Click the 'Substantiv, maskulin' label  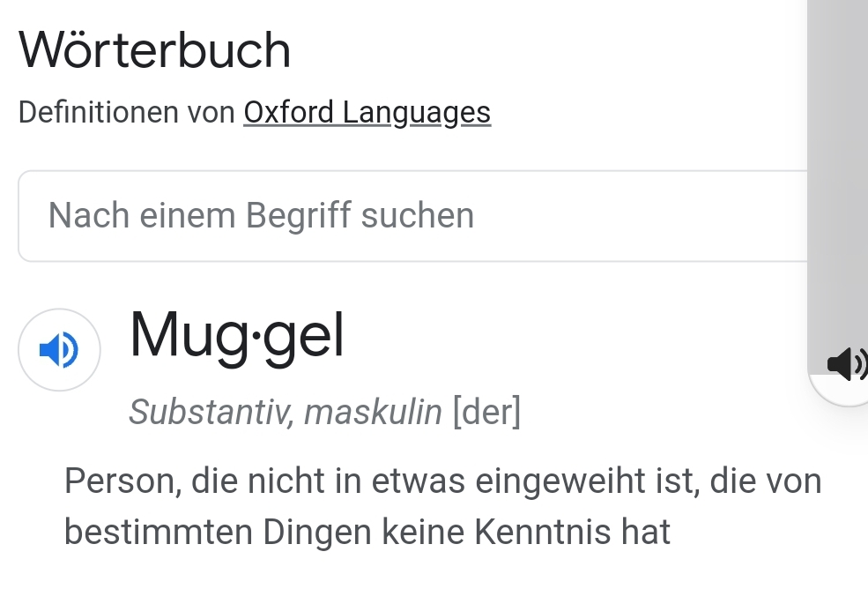tap(285, 412)
